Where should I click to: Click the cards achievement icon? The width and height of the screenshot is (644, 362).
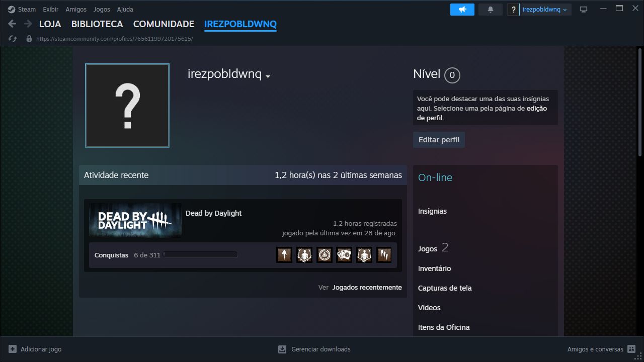(344, 255)
